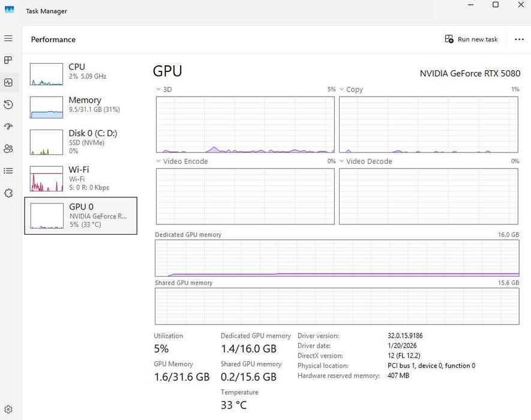
Task: Open the three-dot more options menu
Action: 519,39
